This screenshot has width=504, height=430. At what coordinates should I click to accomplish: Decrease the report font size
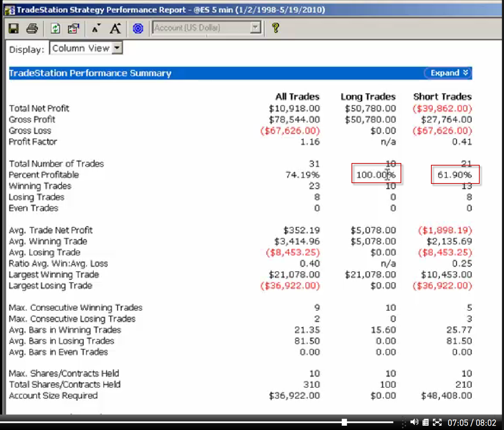[x=96, y=28]
